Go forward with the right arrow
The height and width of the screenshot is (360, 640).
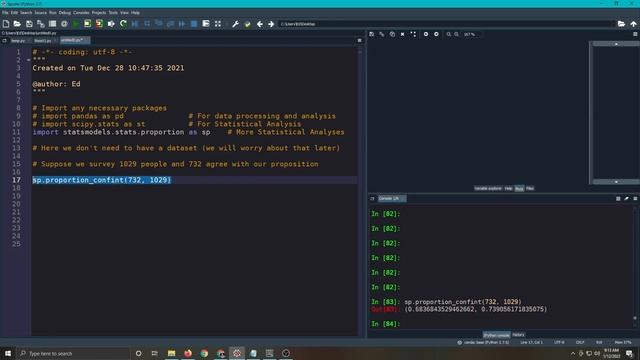(271, 24)
